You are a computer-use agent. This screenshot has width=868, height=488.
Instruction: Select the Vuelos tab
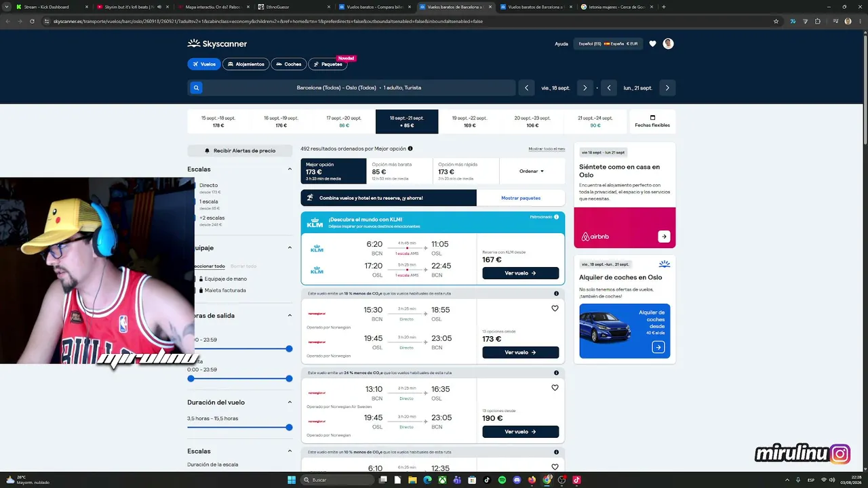(x=204, y=64)
